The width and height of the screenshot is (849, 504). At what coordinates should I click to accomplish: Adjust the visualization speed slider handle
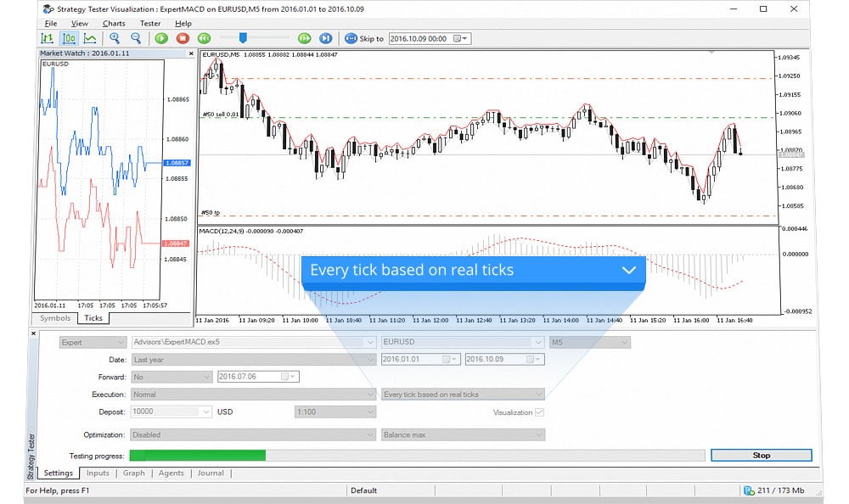(x=243, y=37)
